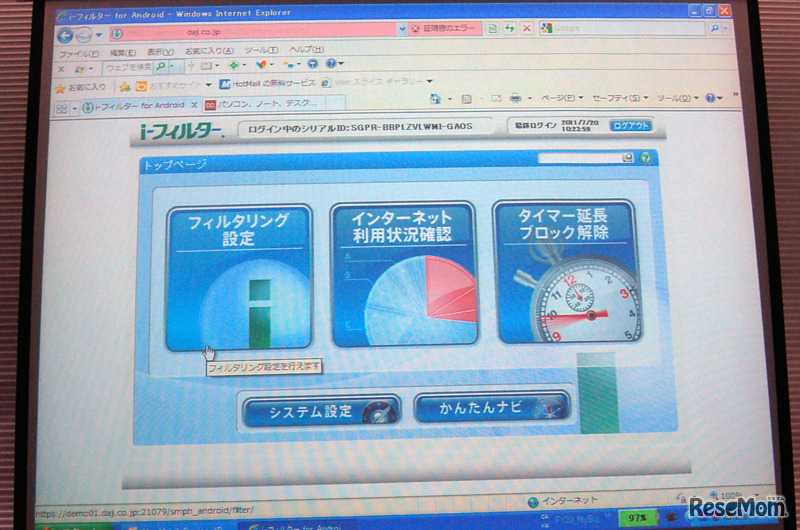Close the add-on toolbar with its X
This screenshot has height=530, width=800.
[x=61, y=69]
